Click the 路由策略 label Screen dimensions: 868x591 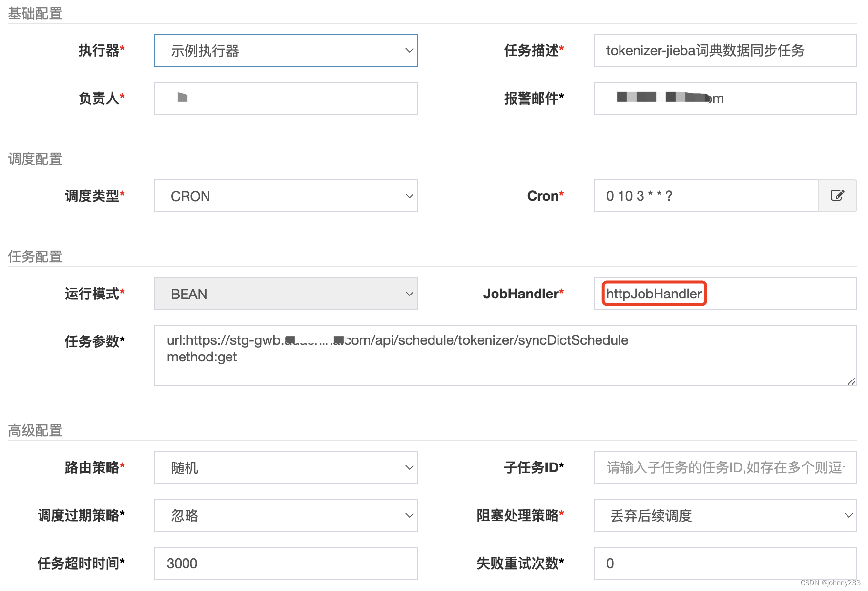coord(95,467)
